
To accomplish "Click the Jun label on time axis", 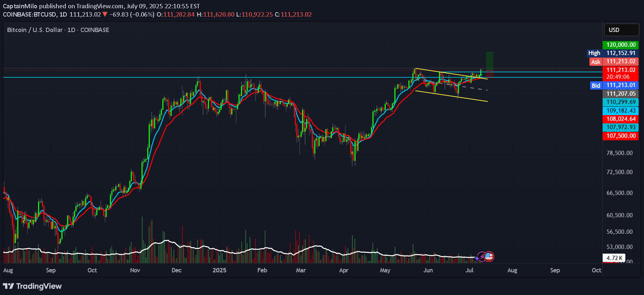I will [x=428, y=270].
